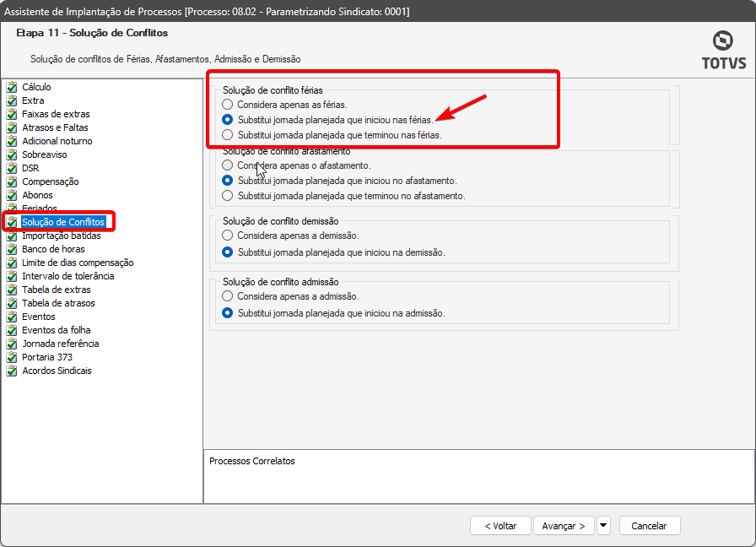Open the Portaria 373 step
Screen dimensions: 756x547
click(47, 357)
